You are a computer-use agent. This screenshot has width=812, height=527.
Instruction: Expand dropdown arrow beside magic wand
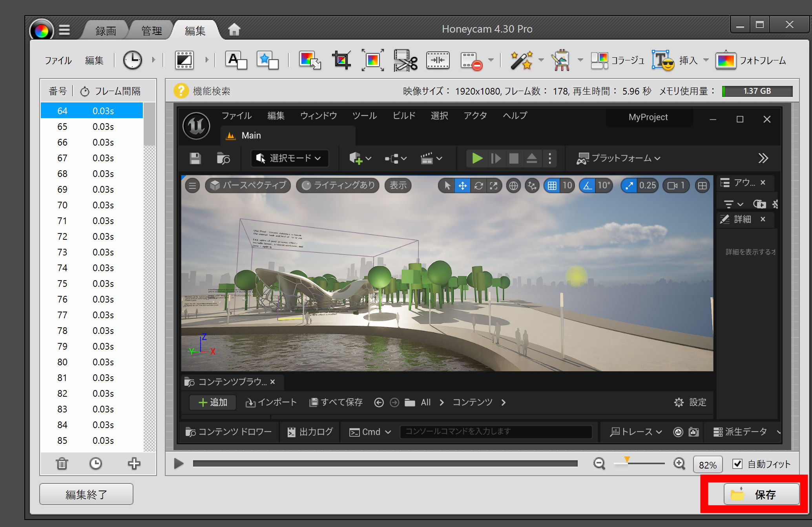point(541,60)
